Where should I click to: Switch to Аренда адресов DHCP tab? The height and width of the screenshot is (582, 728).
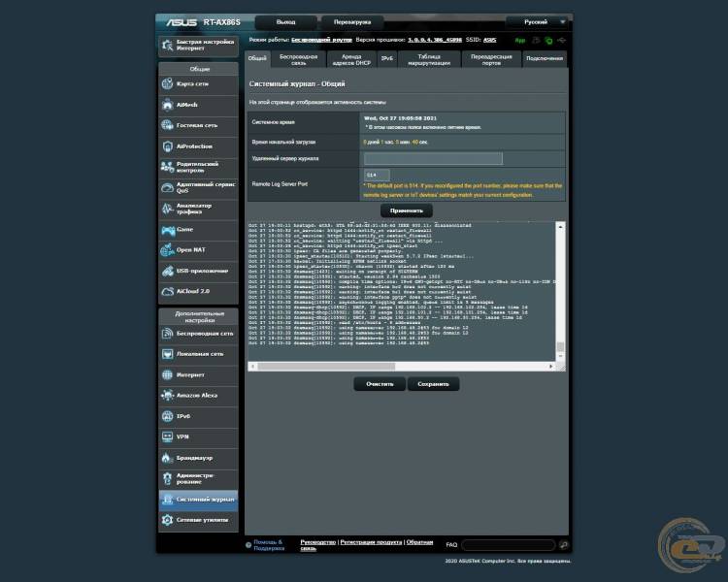(351, 59)
